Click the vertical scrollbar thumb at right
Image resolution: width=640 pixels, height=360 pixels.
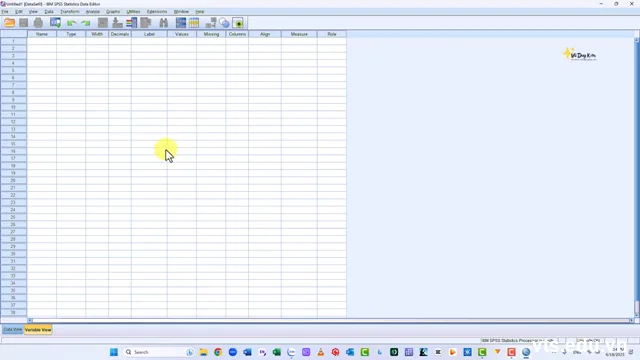coord(636,308)
